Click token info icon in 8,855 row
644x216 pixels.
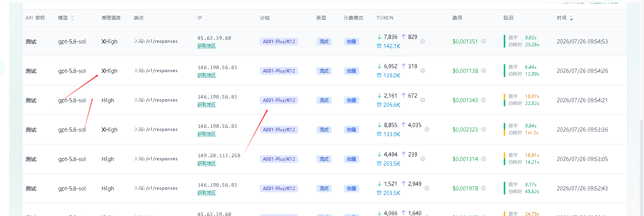pyautogui.click(x=427, y=129)
